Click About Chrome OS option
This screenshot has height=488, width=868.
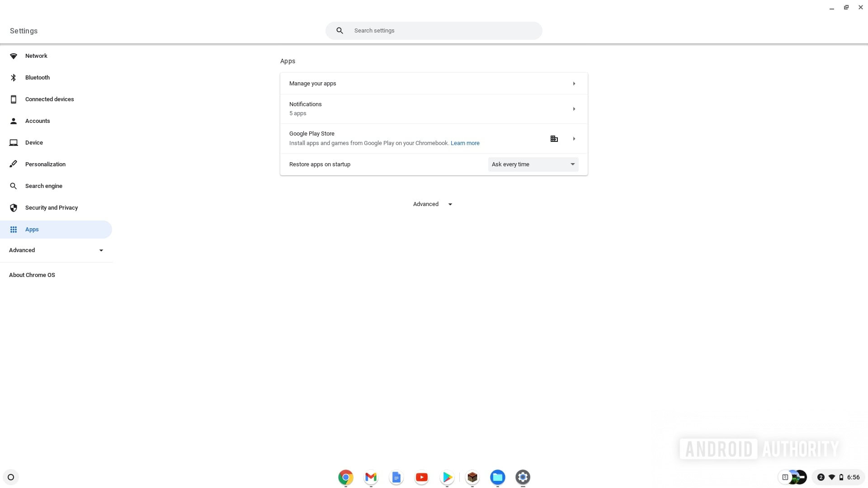(32, 275)
